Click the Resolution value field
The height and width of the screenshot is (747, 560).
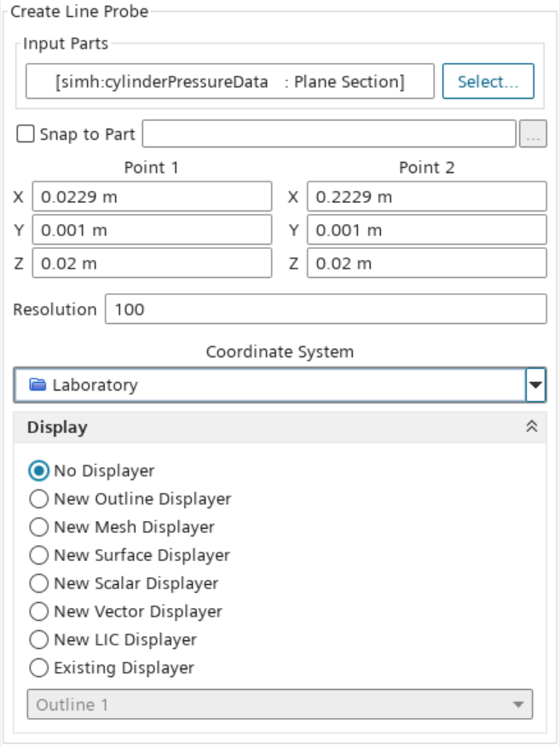[325, 310]
